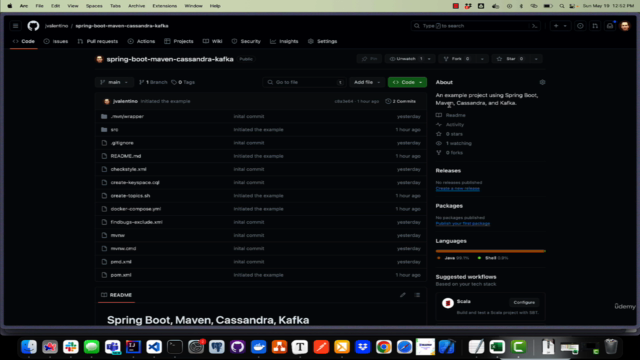
Task: Open the docker-compose.yml file
Action: [x=136, y=209]
